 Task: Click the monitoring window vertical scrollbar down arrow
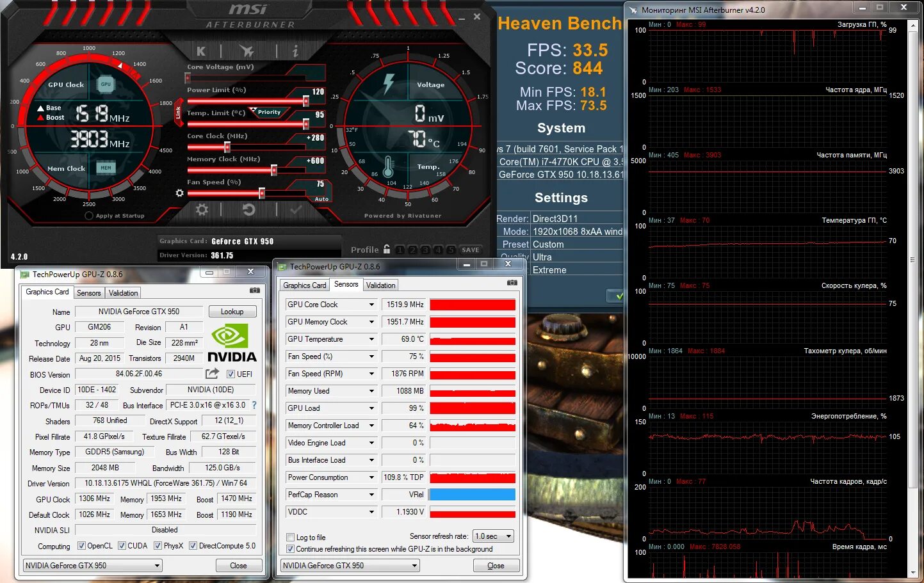(x=914, y=573)
